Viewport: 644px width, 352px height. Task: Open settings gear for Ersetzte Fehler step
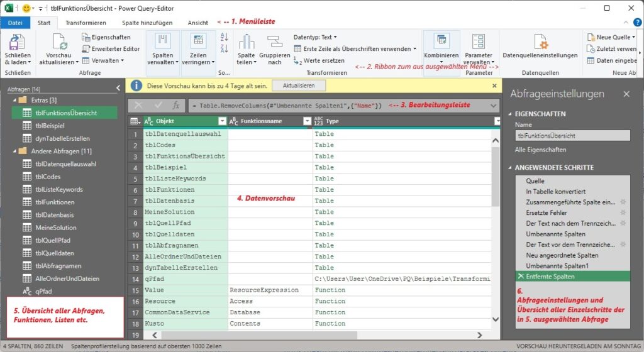[x=623, y=212]
